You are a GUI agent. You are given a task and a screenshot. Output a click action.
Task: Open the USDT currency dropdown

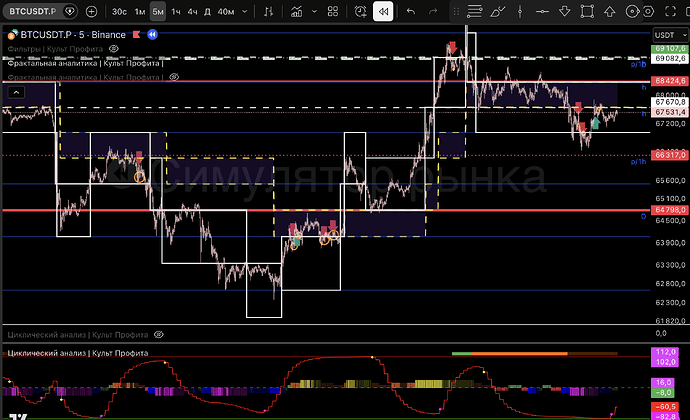667,33
